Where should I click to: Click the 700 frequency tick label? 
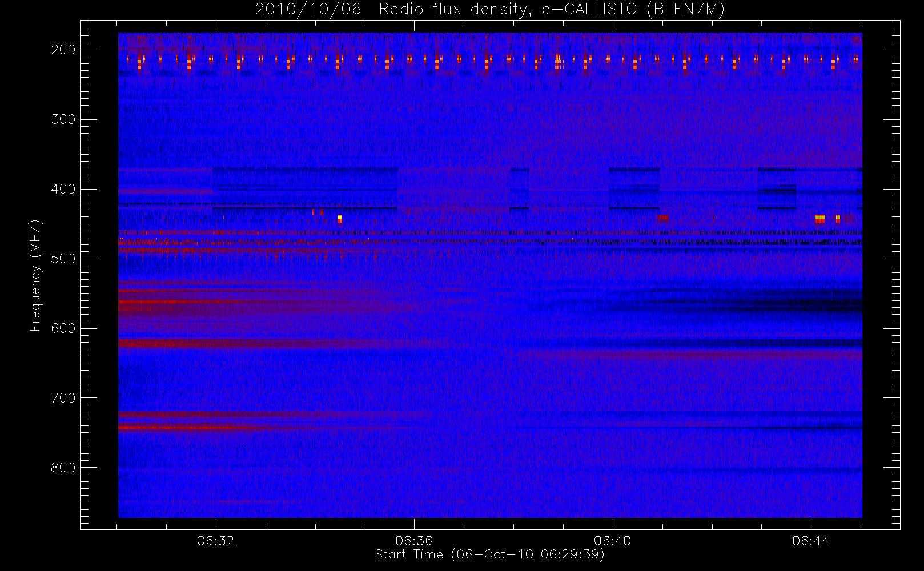(63, 398)
